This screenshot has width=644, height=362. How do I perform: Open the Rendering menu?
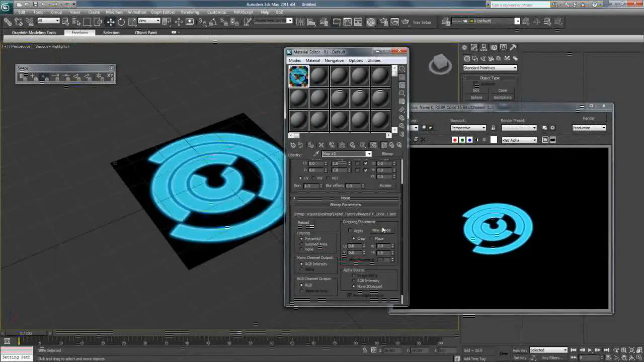pyautogui.click(x=190, y=12)
